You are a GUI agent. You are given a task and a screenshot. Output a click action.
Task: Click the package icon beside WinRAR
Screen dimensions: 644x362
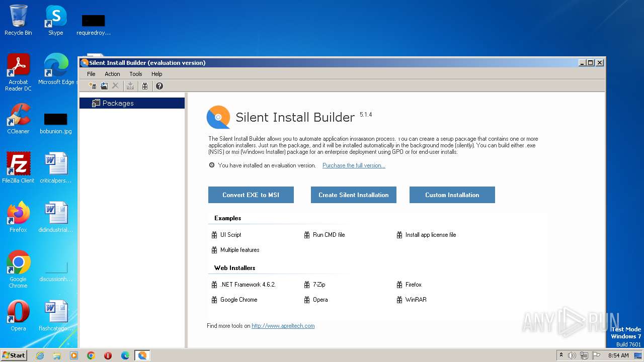(399, 300)
